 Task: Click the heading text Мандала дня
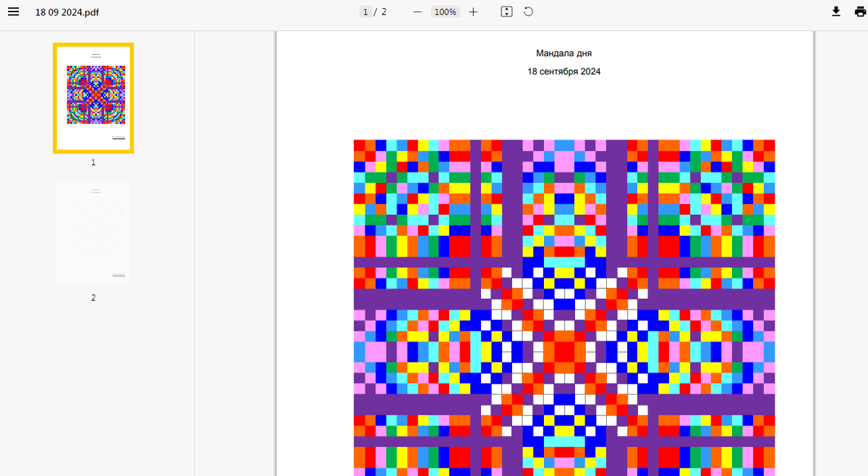(x=564, y=53)
